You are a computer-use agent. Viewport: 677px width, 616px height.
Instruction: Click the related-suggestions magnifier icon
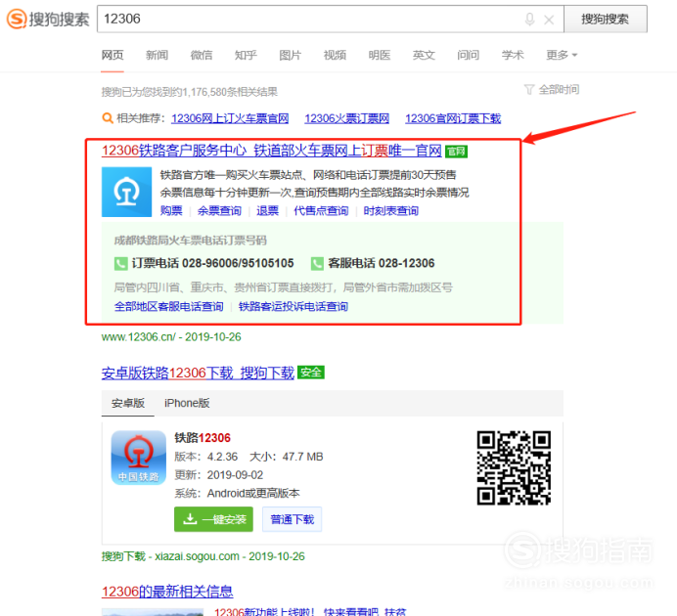click(x=107, y=117)
